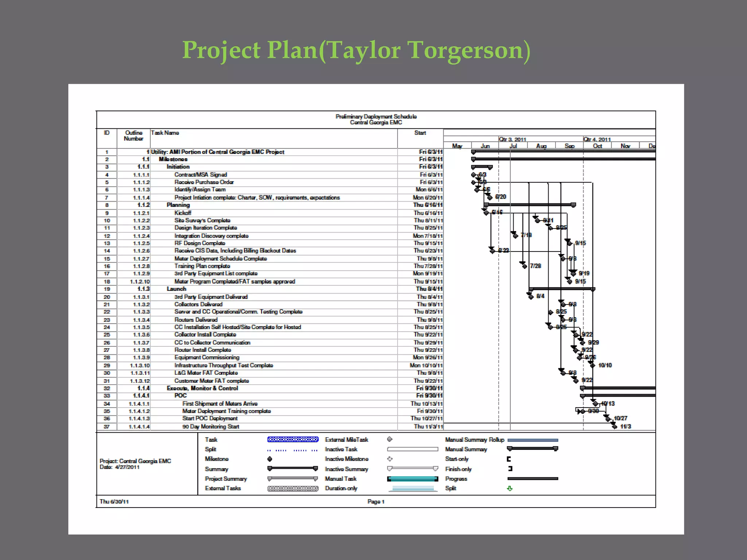Select the 'Planning' summary task row

pyautogui.click(x=270, y=205)
